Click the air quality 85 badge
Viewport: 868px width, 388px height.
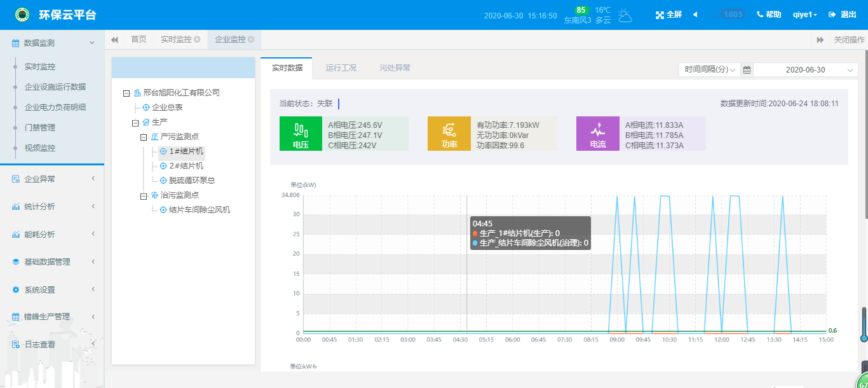coord(581,10)
